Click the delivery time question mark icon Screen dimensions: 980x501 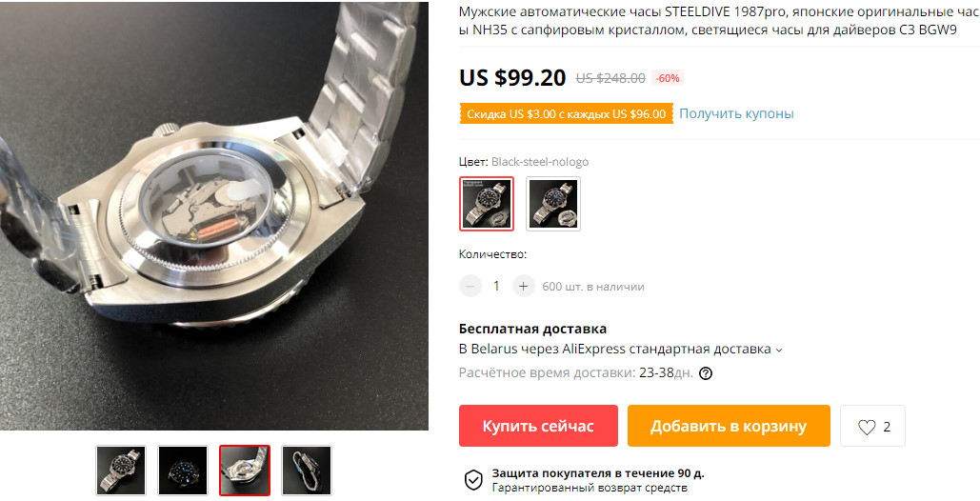tap(706, 373)
